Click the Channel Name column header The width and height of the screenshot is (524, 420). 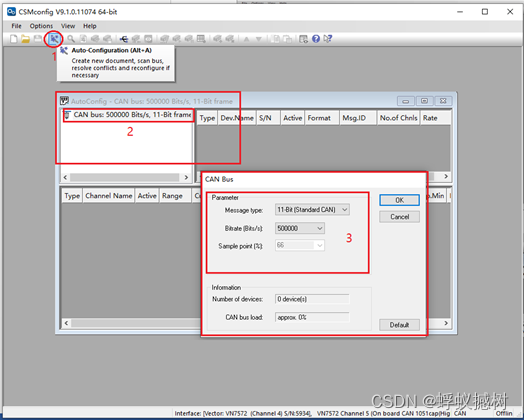109,196
